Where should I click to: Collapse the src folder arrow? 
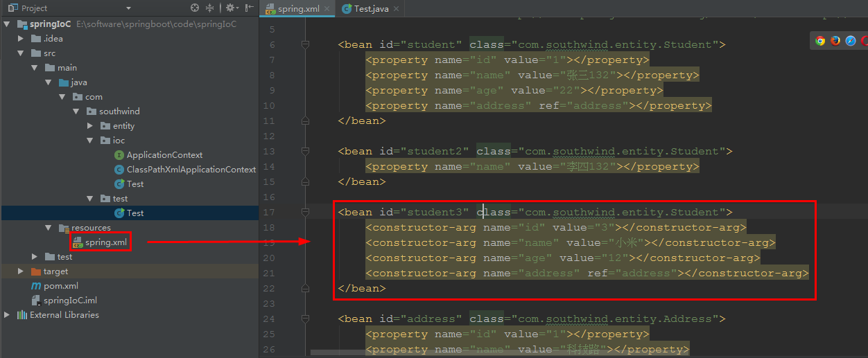(x=21, y=53)
